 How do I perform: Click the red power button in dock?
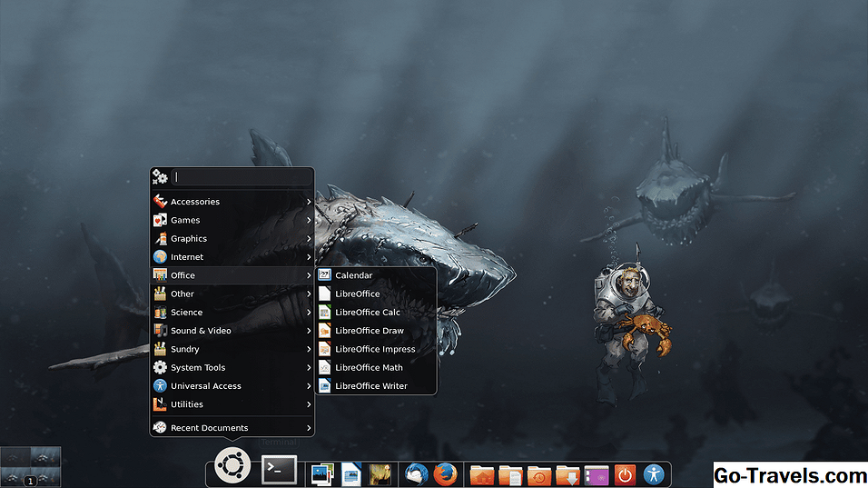tap(625, 474)
